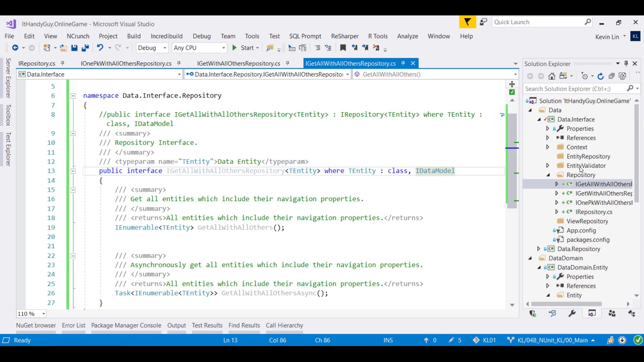Toggle bookmark on current line icon
The image size is (644, 362).
click(x=343, y=48)
